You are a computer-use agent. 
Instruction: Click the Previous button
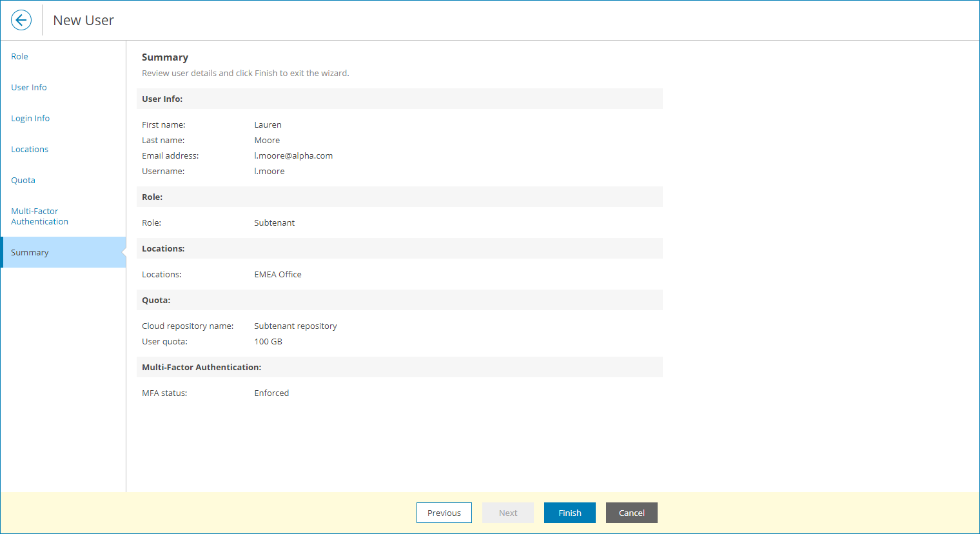(444, 513)
